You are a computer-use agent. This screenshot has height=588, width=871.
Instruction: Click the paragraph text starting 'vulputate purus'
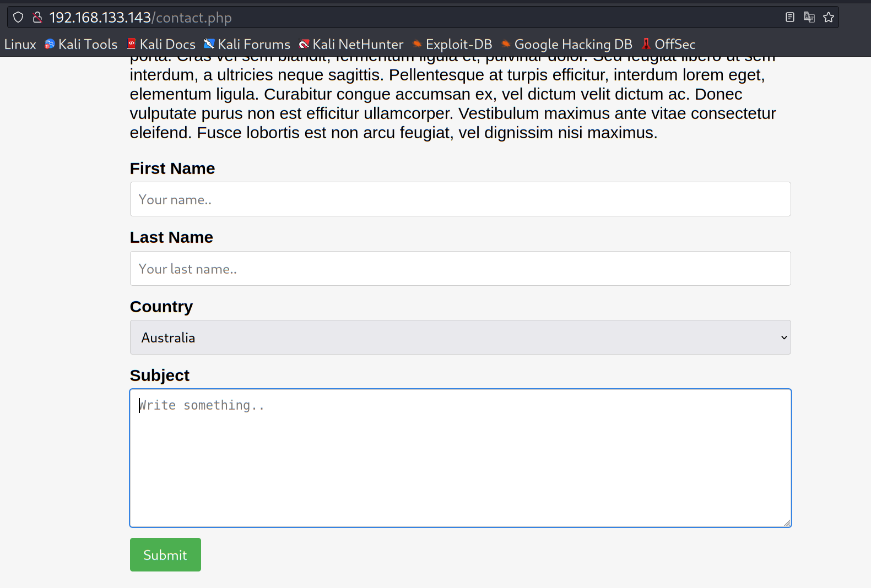(x=453, y=113)
